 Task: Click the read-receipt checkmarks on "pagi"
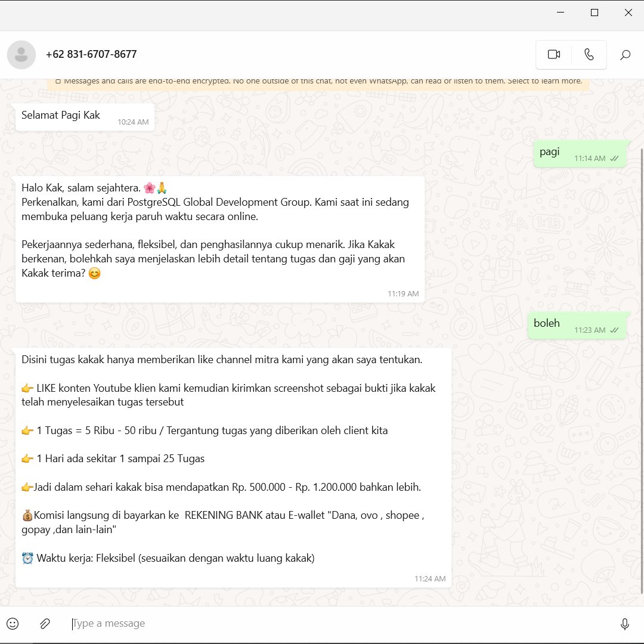pos(614,159)
